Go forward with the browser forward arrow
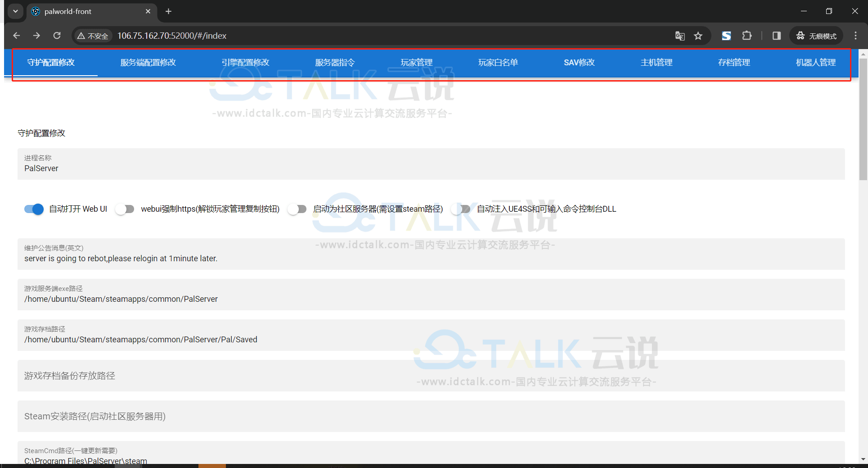 pyautogui.click(x=37, y=36)
